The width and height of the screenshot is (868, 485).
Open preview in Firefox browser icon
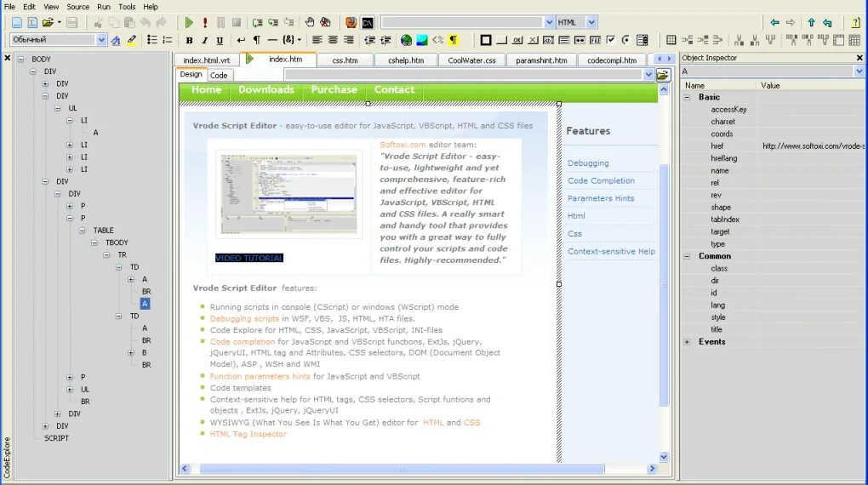tap(351, 23)
